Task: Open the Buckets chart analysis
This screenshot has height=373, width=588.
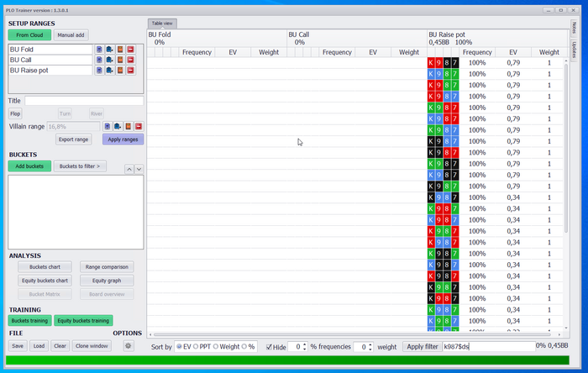Action: 45,267
